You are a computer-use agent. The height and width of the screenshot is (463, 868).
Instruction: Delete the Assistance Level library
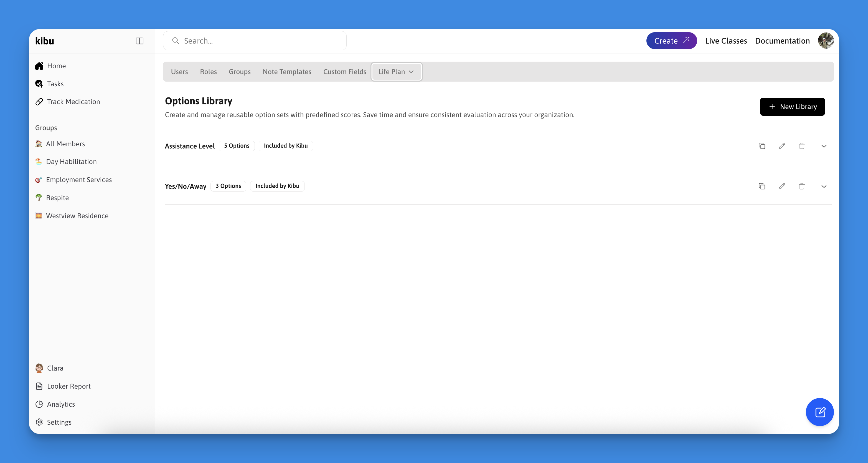[802, 146]
